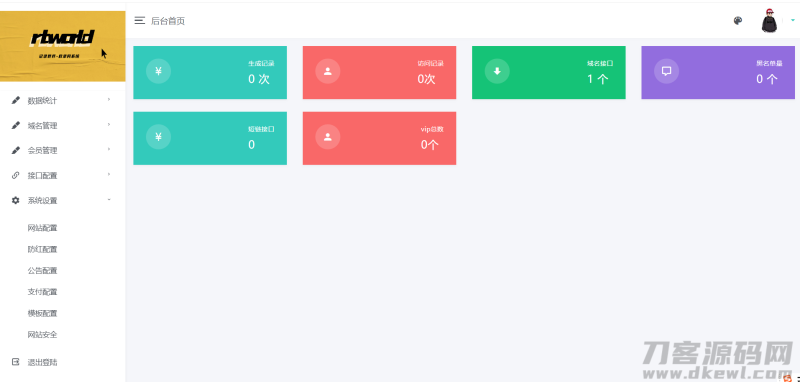
Task: Click the yen icon on 生成记录 card
Action: click(x=158, y=71)
